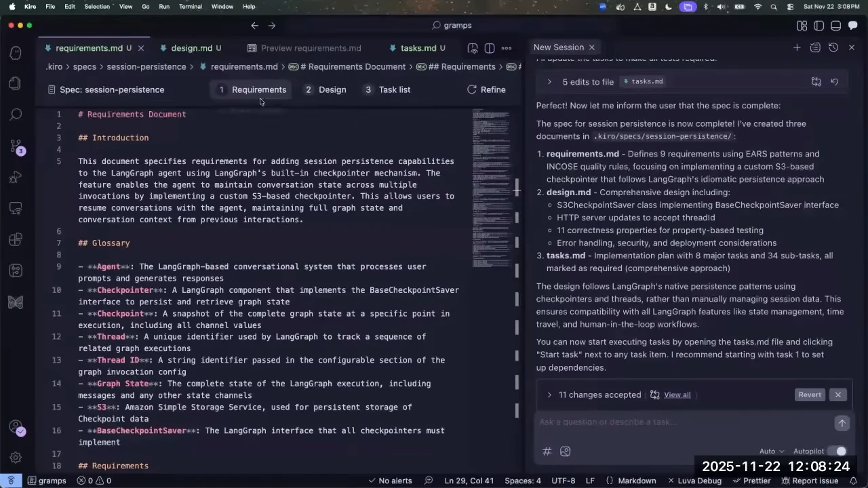This screenshot has height=488, width=868.
Task: Open the Extensions view
Action: click(16, 240)
